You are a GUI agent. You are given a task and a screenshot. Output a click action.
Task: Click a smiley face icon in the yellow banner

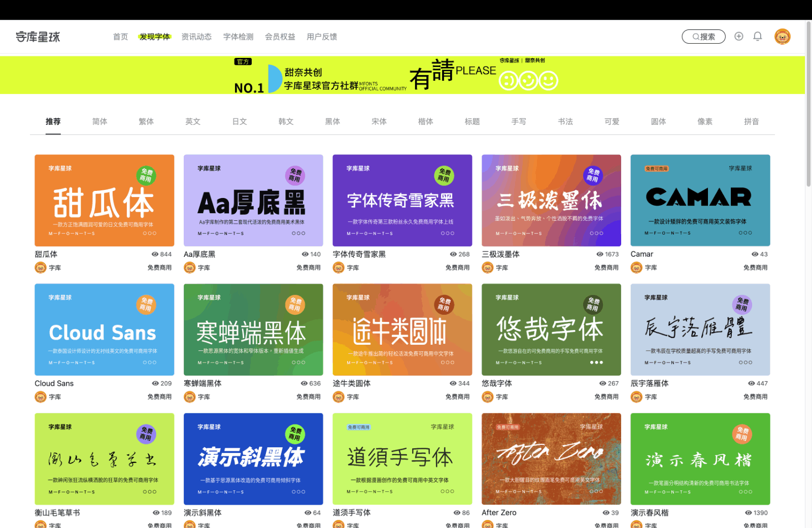coord(528,81)
